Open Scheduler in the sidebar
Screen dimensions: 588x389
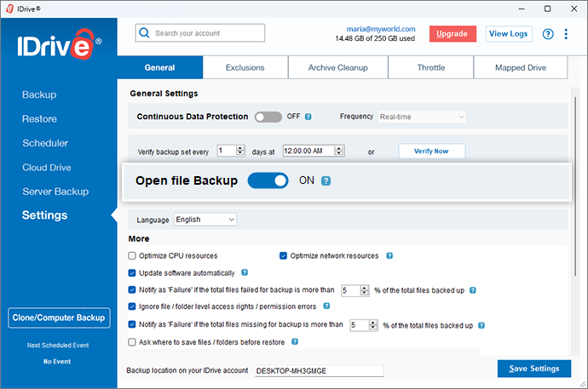click(x=45, y=143)
